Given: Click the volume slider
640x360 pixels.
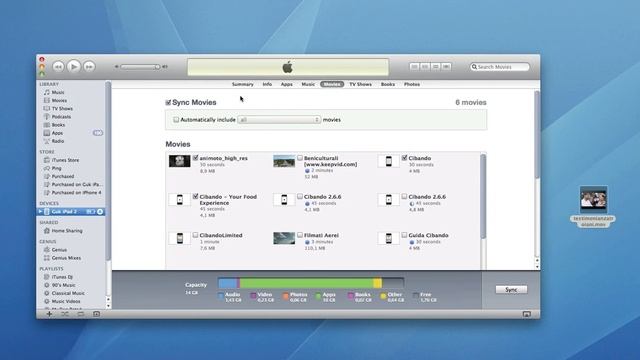Looking at the screenshot, I should tap(140, 67).
